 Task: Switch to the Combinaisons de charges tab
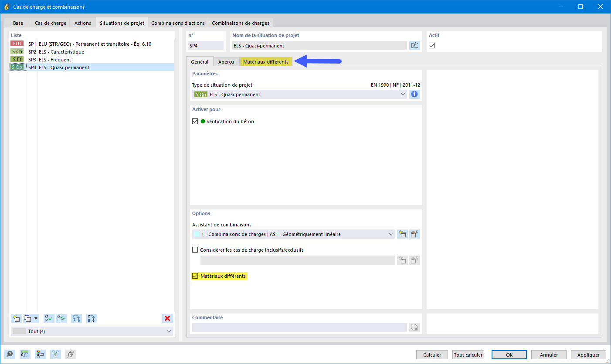pyautogui.click(x=241, y=23)
